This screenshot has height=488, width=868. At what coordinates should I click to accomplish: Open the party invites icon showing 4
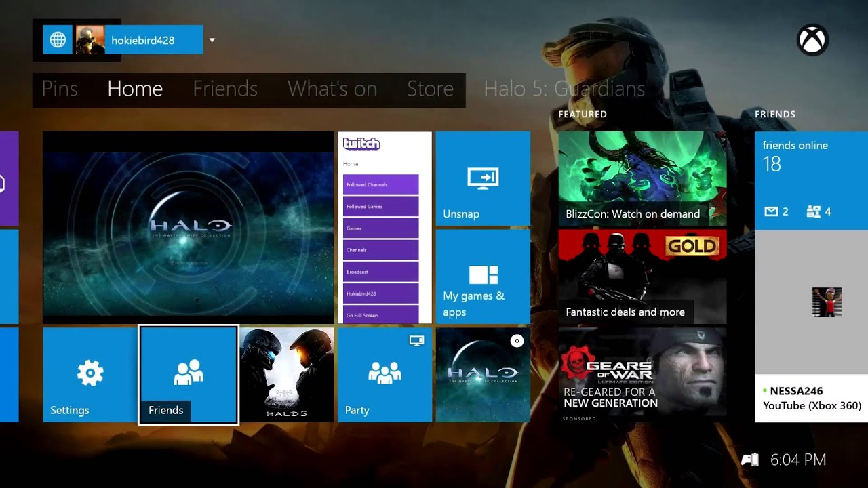pyautogui.click(x=814, y=211)
